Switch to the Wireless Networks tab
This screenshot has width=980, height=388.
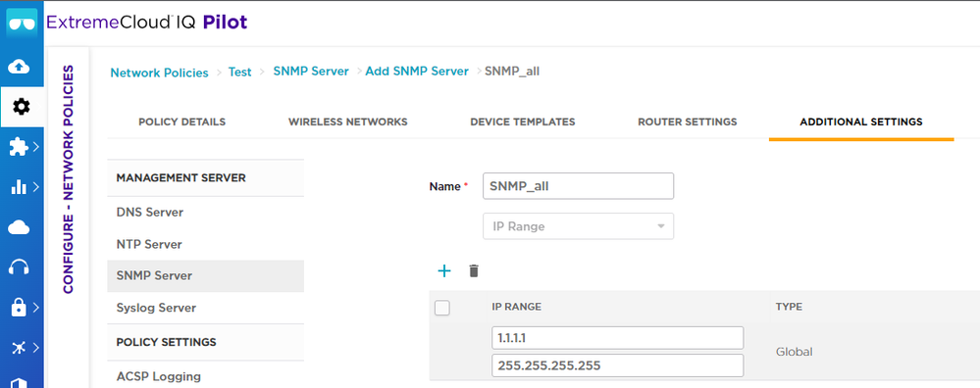347,121
